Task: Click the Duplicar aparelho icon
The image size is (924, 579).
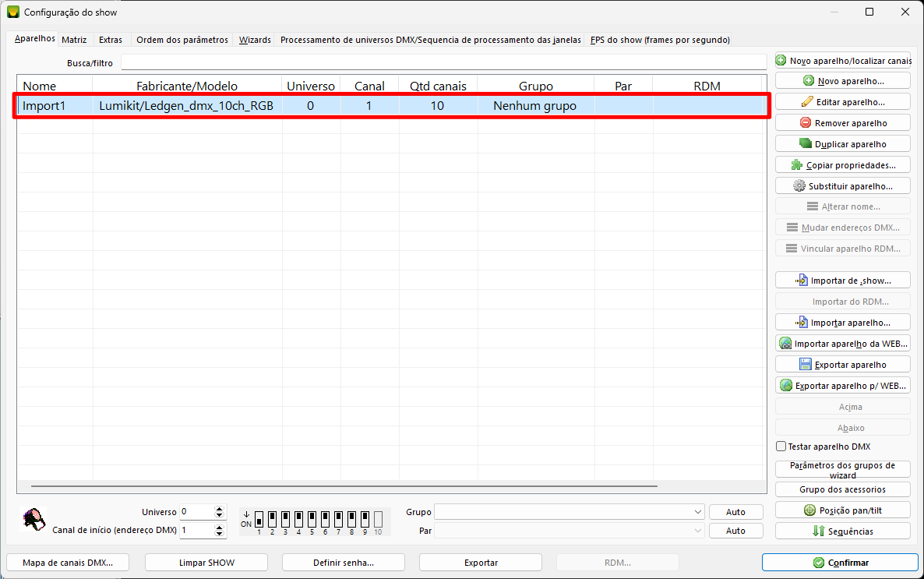Action: (806, 144)
